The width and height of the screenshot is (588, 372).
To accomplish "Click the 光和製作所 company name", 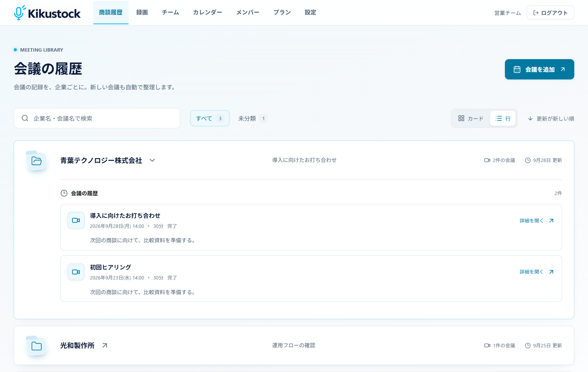I will 77,345.
